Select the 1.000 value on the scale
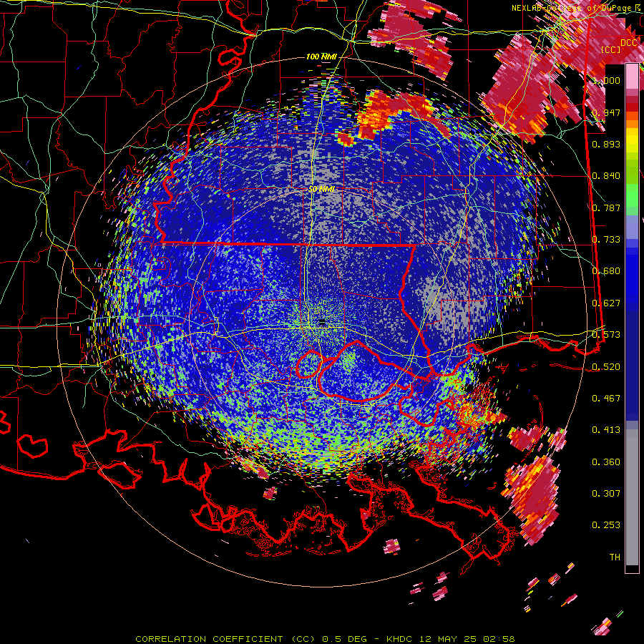 pos(606,80)
